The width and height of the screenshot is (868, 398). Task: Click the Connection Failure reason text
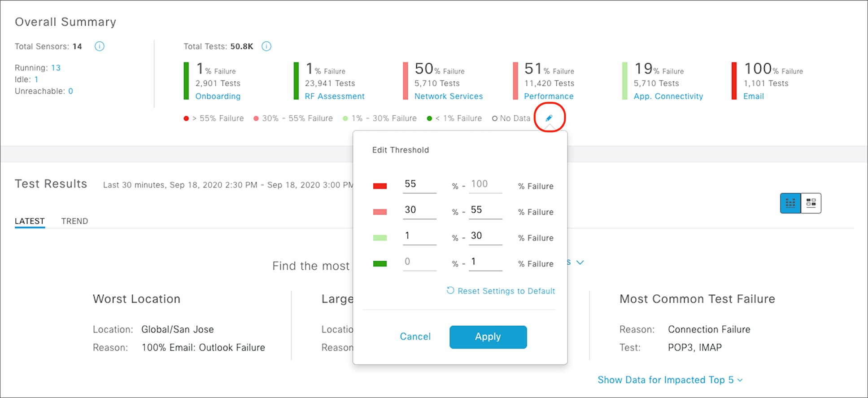709,329
